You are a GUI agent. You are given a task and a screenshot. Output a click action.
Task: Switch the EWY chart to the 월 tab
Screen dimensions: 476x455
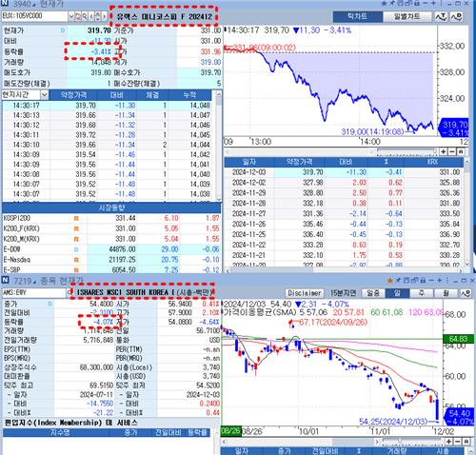[446, 293]
